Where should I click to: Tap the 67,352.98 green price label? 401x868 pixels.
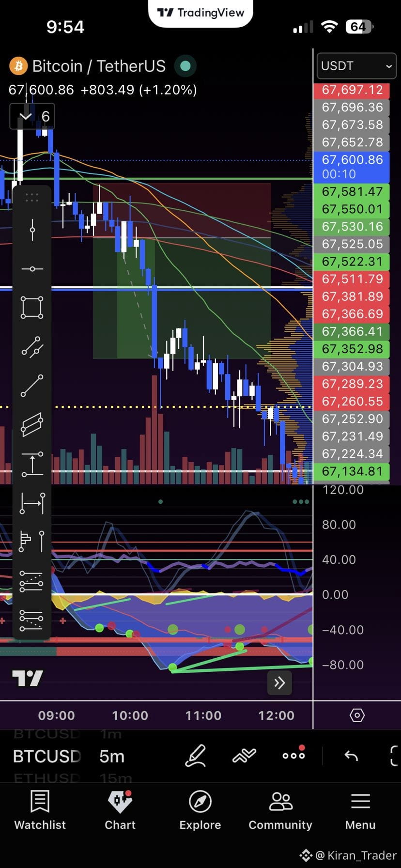pyautogui.click(x=352, y=348)
